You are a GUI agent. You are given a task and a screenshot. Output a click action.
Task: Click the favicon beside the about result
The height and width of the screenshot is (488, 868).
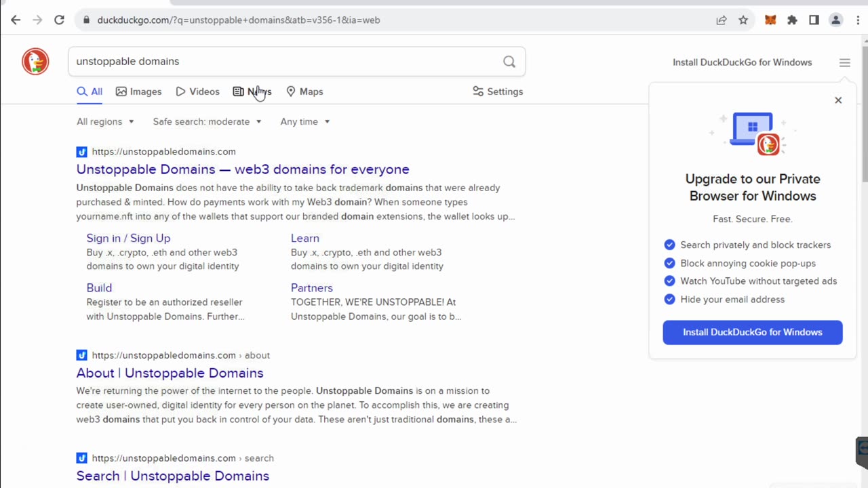pos(81,355)
